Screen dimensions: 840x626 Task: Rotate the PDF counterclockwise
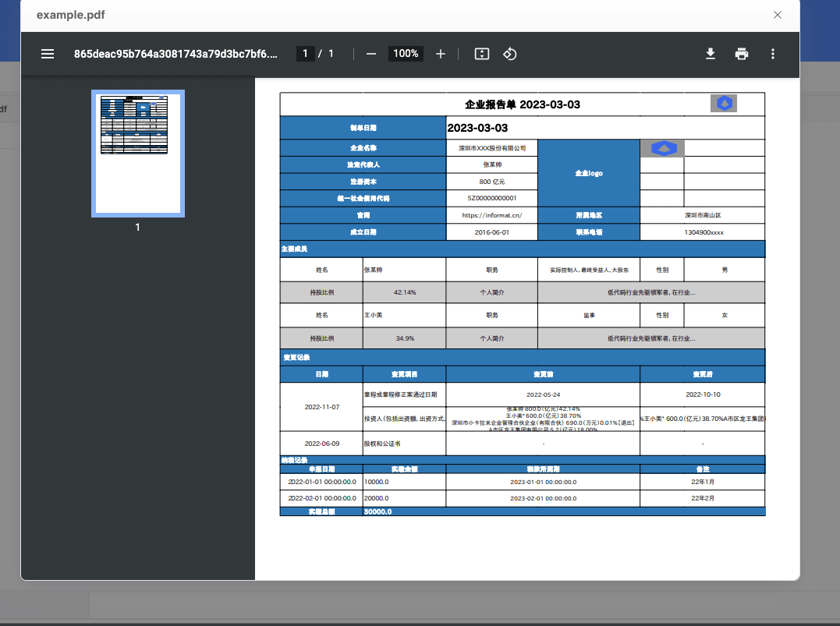(509, 54)
